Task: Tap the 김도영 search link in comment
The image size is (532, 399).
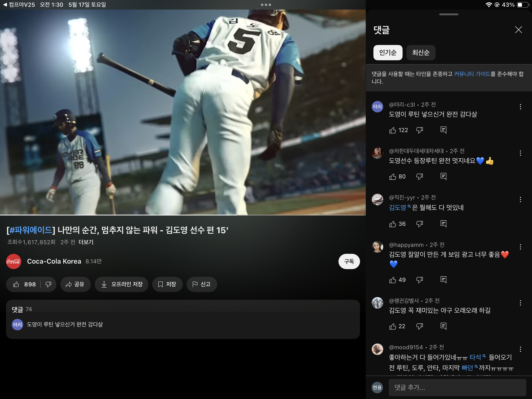Action: point(399,207)
